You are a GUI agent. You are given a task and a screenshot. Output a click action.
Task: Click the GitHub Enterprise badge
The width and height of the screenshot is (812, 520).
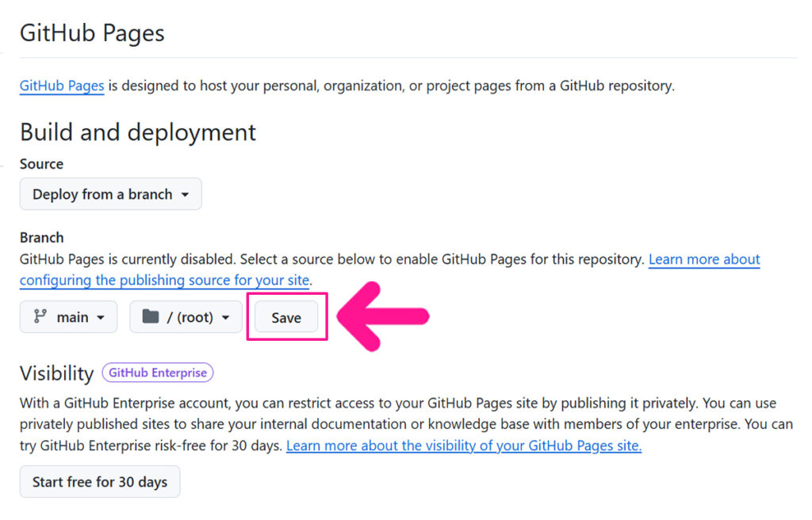pyautogui.click(x=158, y=373)
